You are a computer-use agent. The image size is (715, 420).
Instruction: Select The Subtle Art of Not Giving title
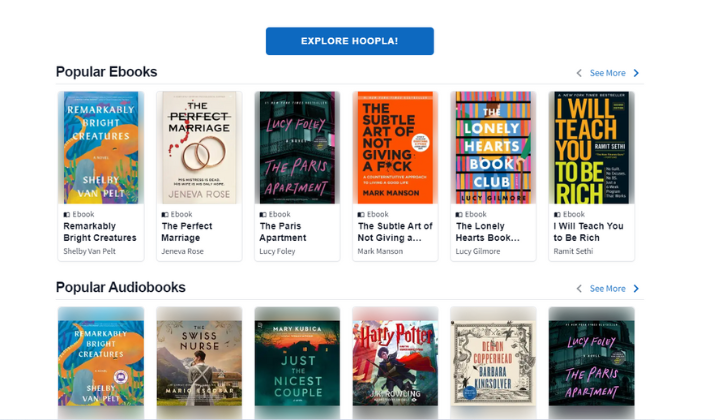coord(395,232)
